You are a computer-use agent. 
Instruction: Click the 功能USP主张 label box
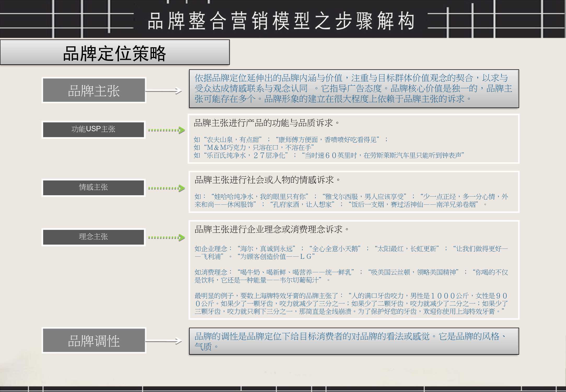pos(93,129)
